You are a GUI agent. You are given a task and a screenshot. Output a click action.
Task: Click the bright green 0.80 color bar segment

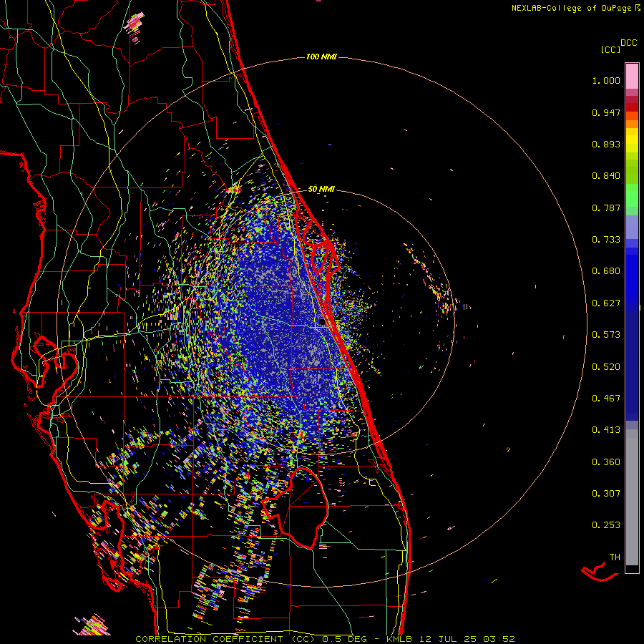(x=632, y=195)
